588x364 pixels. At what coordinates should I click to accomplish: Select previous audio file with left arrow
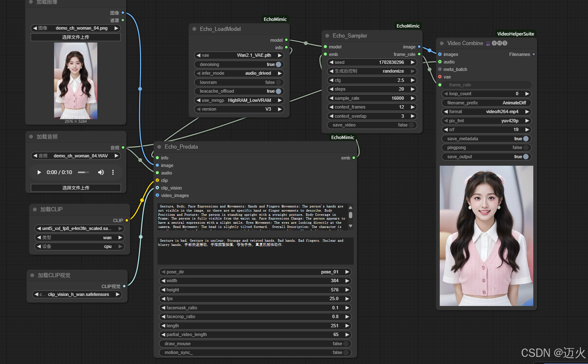point(35,156)
